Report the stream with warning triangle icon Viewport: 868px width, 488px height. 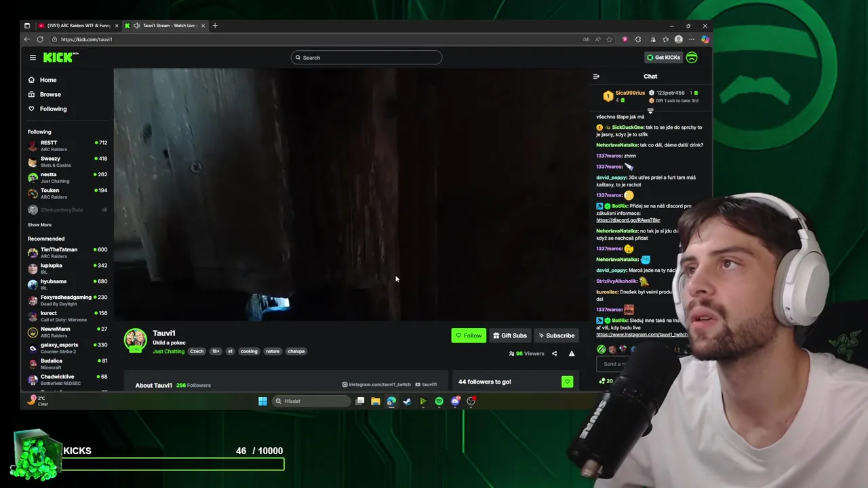(572, 353)
